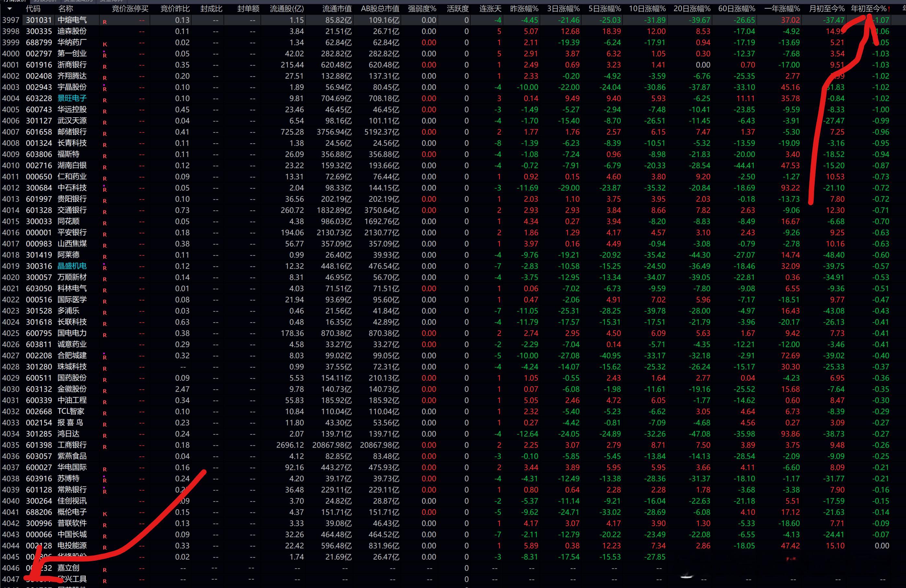Sort by the 连涨天 column header
The height and width of the screenshot is (588, 906).
point(490,9)
